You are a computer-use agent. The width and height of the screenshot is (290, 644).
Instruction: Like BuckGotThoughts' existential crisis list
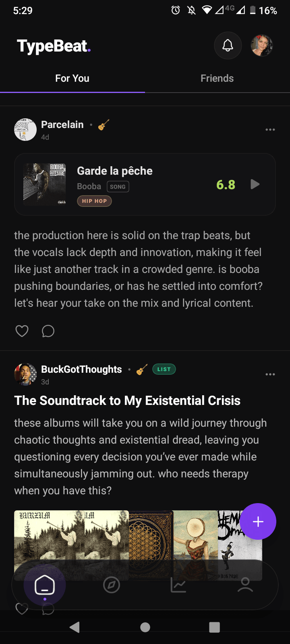coord(22,609)
